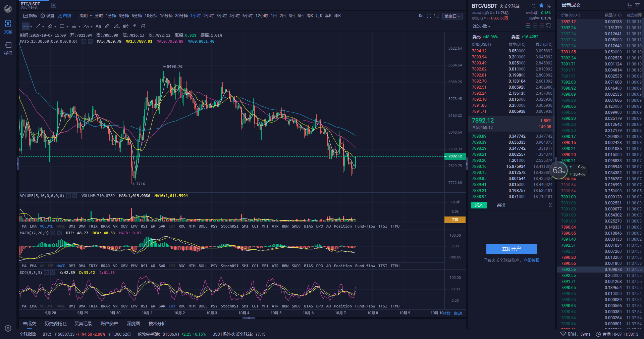Expand the 周期 period dropdown
This screenshot has width=644, height=339.
click(x=86, y=16)
